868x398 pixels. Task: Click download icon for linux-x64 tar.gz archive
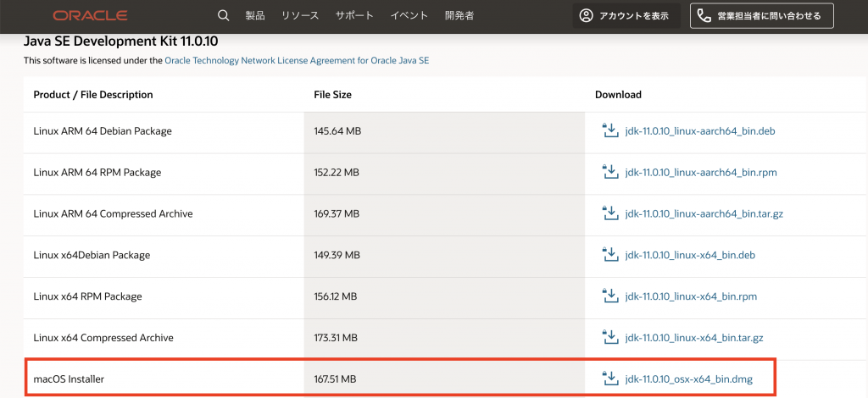tap(609, 337)
